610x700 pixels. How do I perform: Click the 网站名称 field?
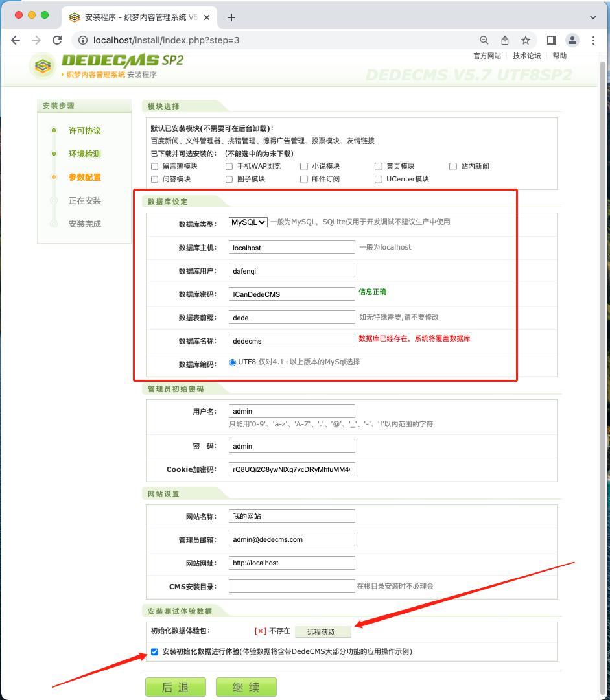(x=292, y=516)
